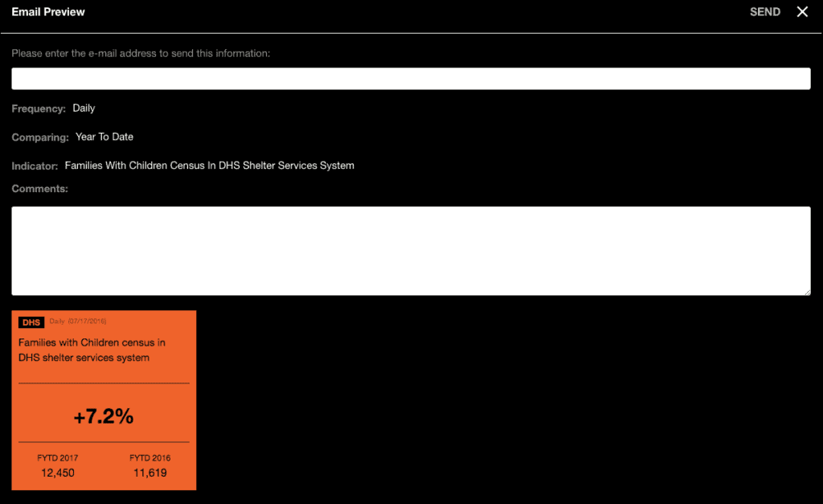Screen dimensions: 823x504
Task: Click the Frequency Daily setting
Action: tap(84, 108)
